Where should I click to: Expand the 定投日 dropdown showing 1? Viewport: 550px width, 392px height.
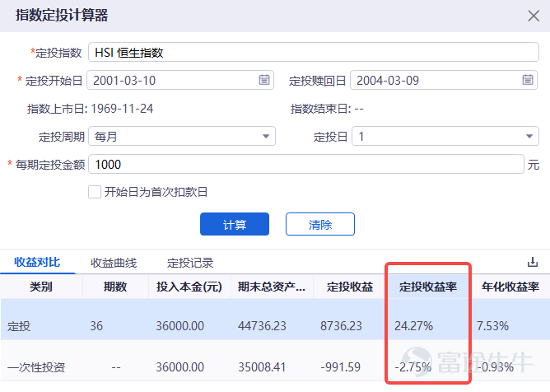click(445, 136)
